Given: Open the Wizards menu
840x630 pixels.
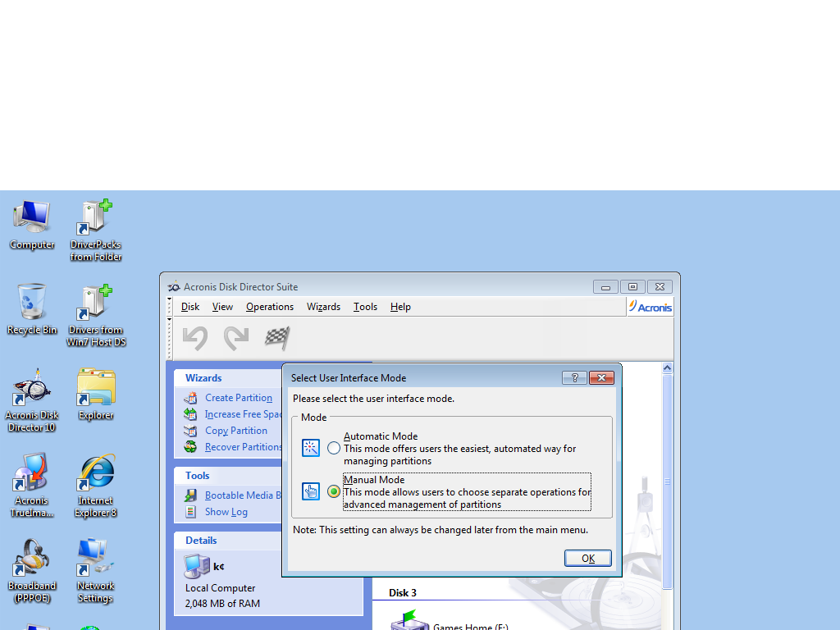Looking at the screenshot, I should (x=323, y=307).
